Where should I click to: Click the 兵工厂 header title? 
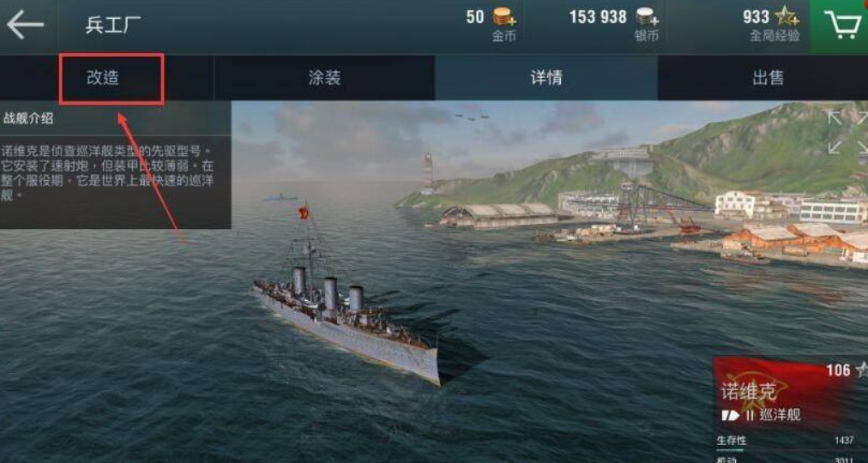coord(113,26)
